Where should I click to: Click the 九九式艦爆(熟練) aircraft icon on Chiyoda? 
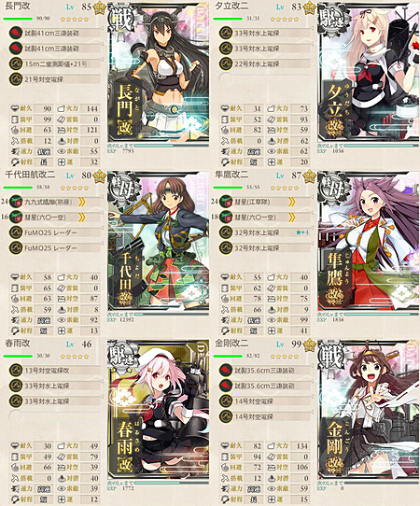tap(15, 202)
